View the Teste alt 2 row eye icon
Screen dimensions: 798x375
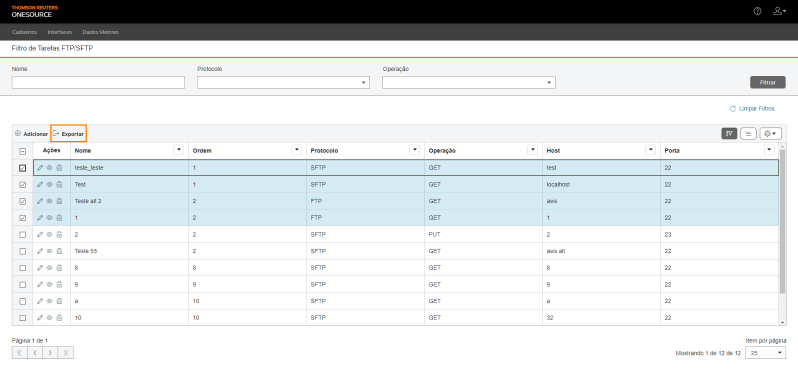coord(49,201)
